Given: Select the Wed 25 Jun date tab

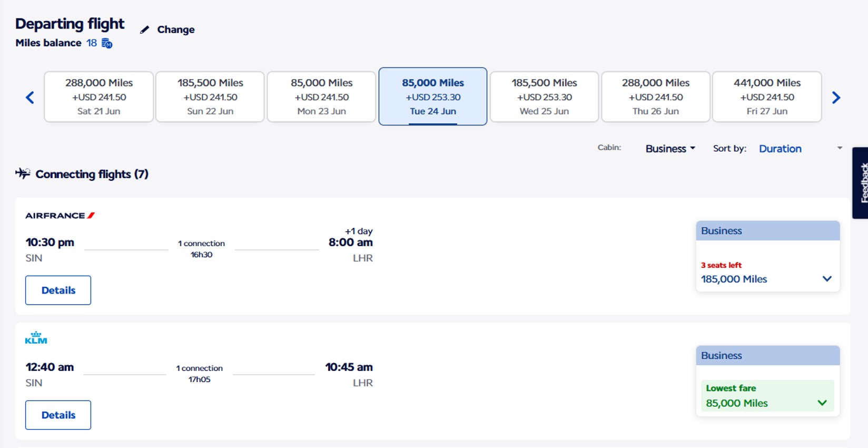Looking at the screenshot, I should point(544,97).
